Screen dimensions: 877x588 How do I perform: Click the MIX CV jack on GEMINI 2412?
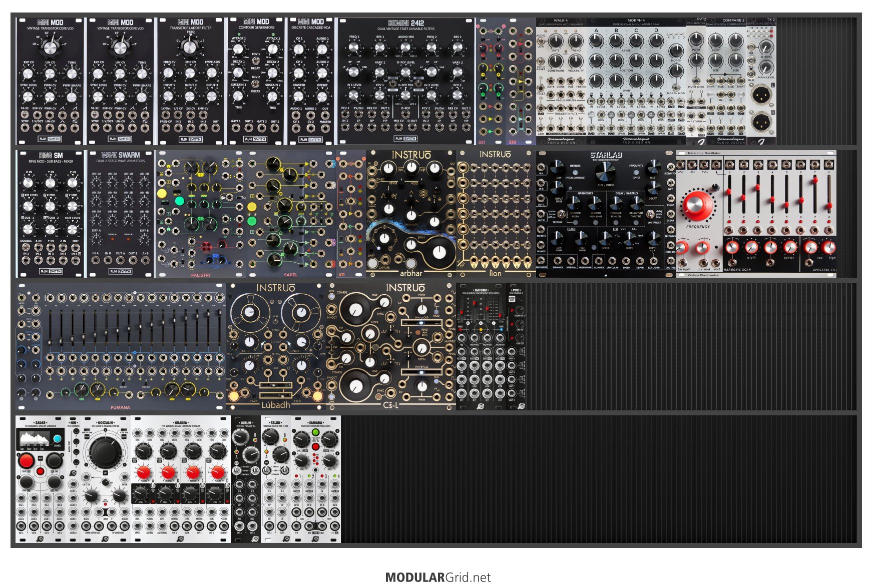click(399, 127)
